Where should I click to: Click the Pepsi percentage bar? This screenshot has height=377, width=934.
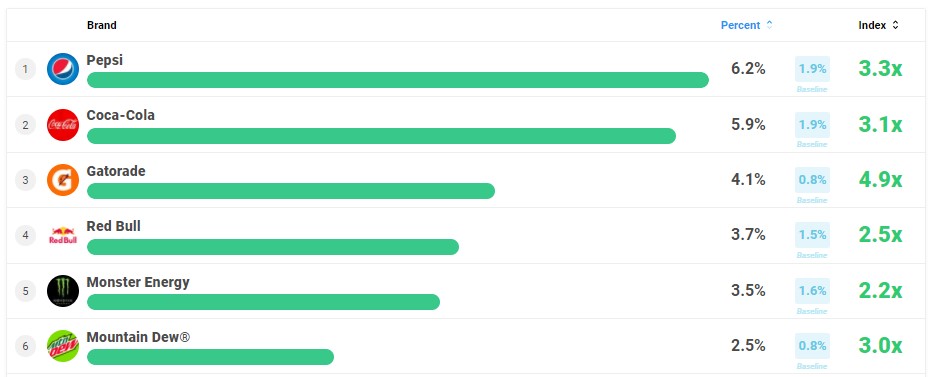(398, 80)
